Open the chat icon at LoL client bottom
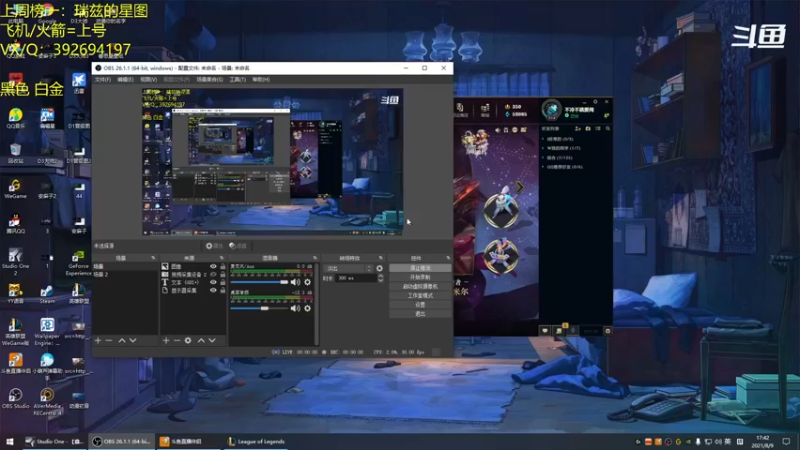Screen dimensions: 800x450 point(545,331)
